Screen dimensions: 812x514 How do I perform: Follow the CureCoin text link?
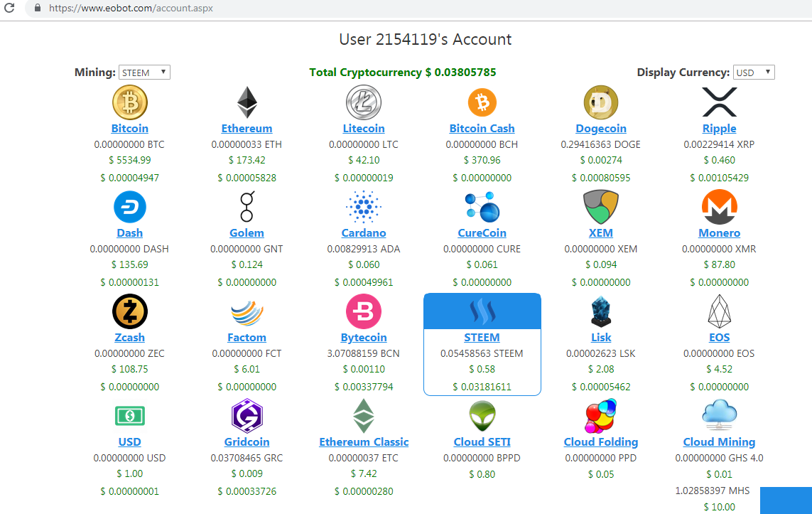(x=482, y=233)
